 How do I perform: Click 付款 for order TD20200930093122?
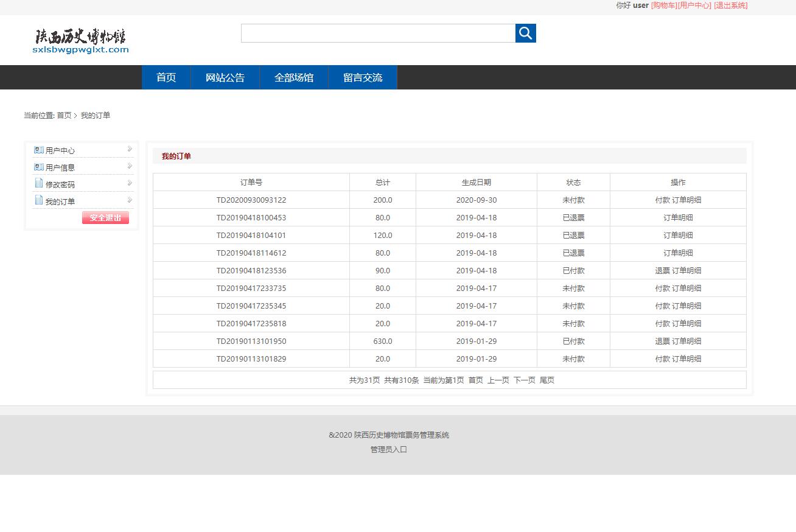[662, 200]
